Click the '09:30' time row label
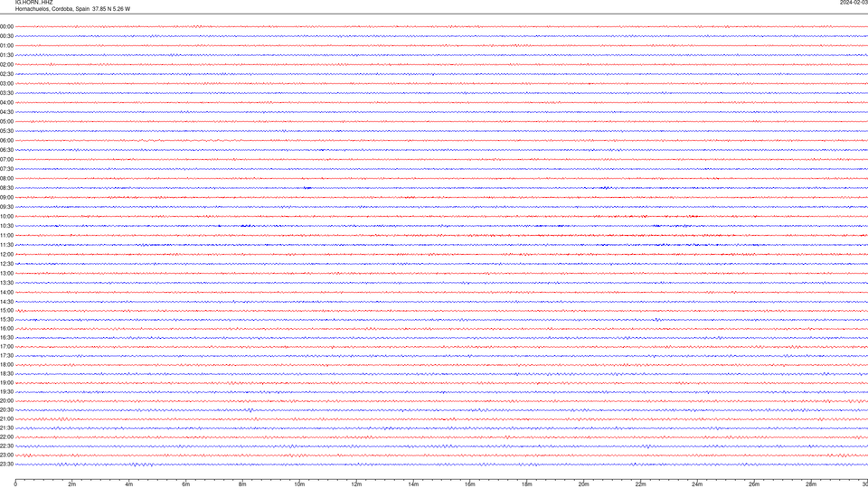Image resolution: width=868 pixels, height=488 pixels. coord(6,207)
